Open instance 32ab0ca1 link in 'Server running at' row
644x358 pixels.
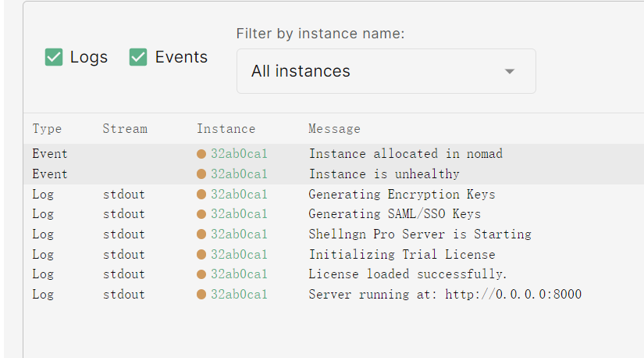click(x=239, y=295)
